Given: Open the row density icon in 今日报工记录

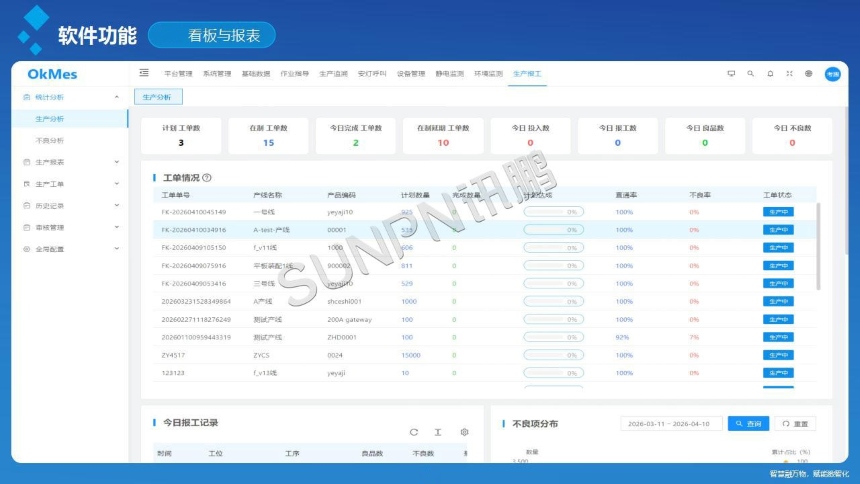Looking at the screenshot, I should [x=438, y=432].
